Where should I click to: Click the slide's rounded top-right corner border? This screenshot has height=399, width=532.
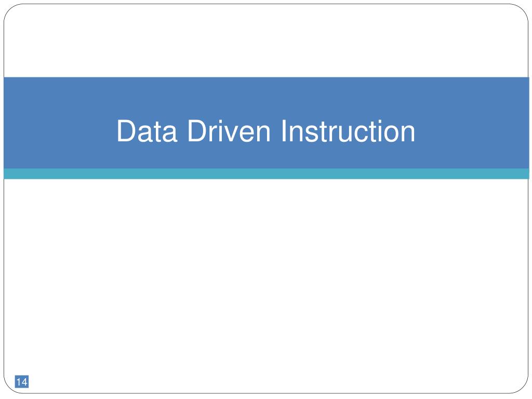523,9
